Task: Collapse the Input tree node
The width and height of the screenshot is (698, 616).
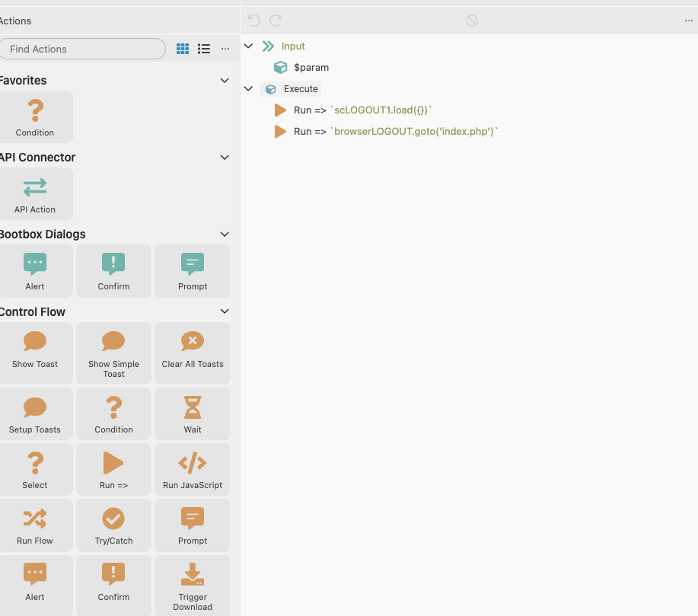Action: coord(248,46)
